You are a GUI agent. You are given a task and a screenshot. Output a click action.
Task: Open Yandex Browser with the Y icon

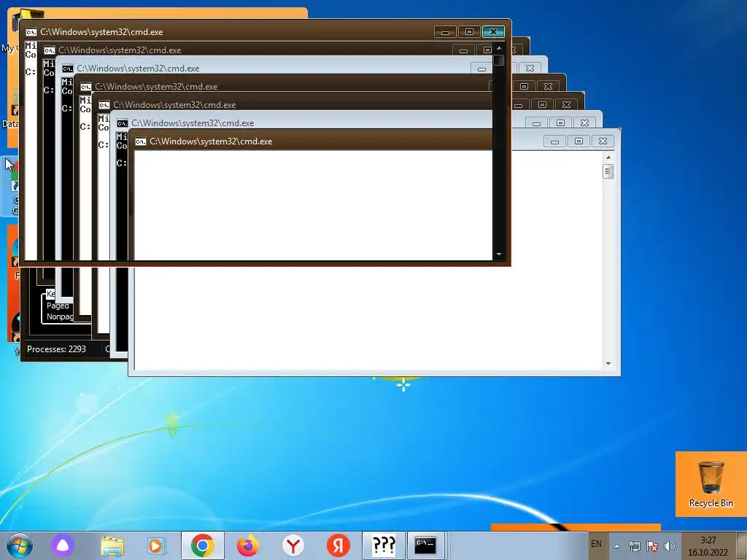tap(293, 545)
